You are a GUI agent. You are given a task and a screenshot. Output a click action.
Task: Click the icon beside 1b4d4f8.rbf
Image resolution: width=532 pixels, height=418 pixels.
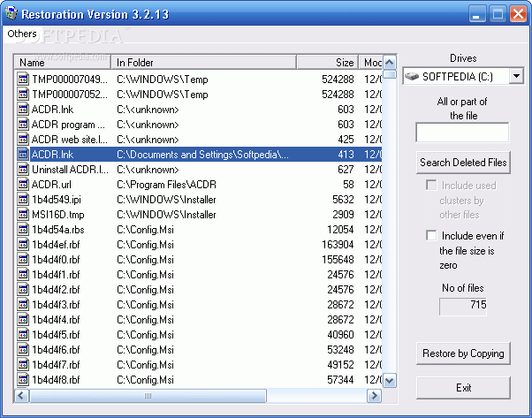click(23, 380)
